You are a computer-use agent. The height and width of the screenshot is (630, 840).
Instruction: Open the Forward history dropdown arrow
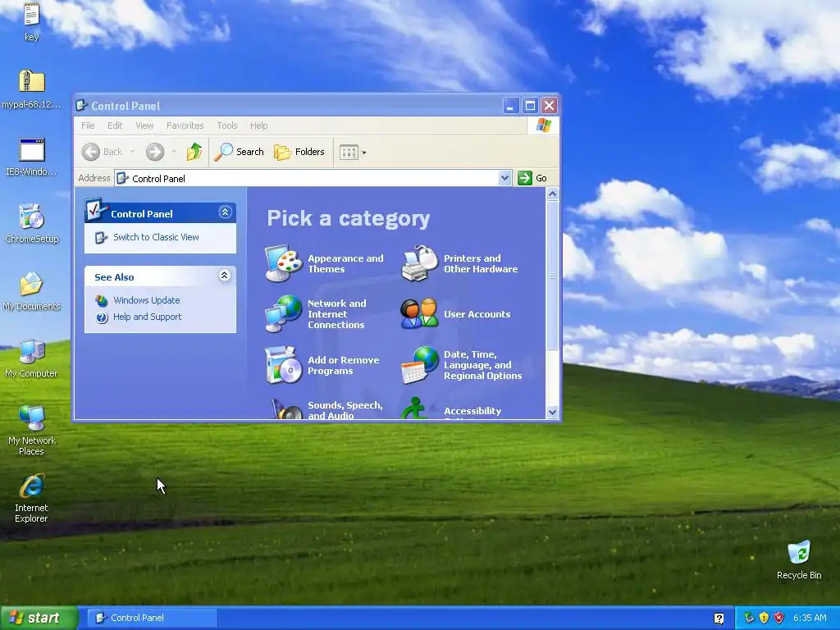tap(174, 152)
